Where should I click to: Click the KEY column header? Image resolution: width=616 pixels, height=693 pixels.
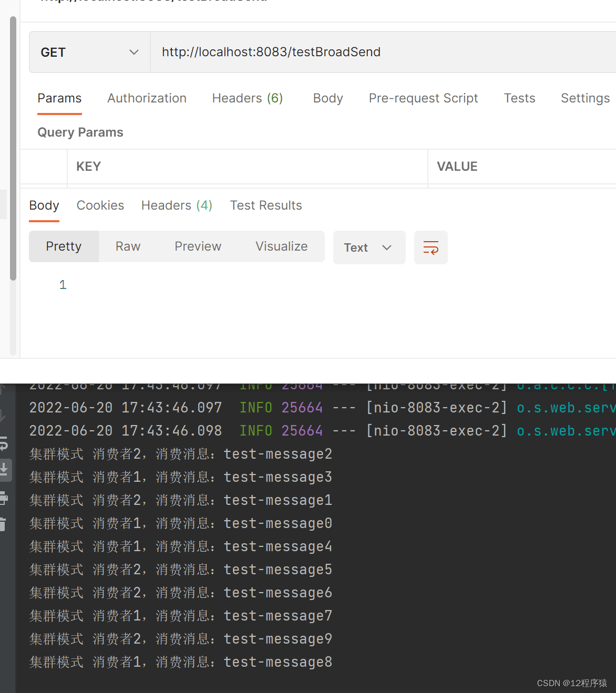(247, 167)
